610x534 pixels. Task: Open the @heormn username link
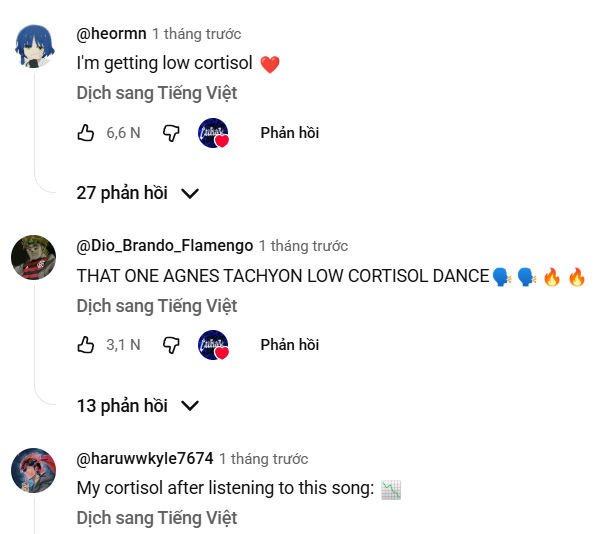[x=111, y=33]
